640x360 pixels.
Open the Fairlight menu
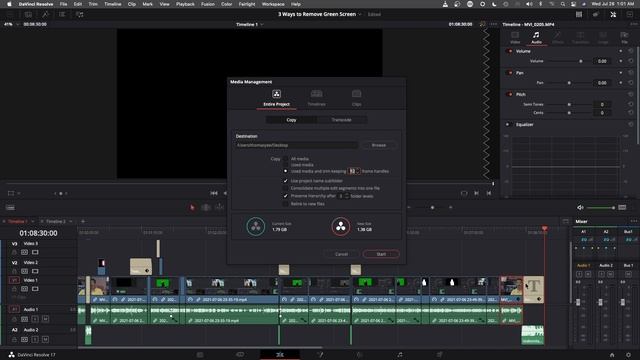coord(247,4)
